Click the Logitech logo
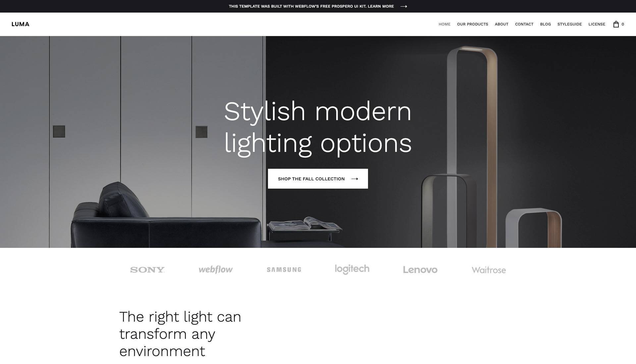The width and height of the screenshot is (636, 364). (x=352, y=269)
